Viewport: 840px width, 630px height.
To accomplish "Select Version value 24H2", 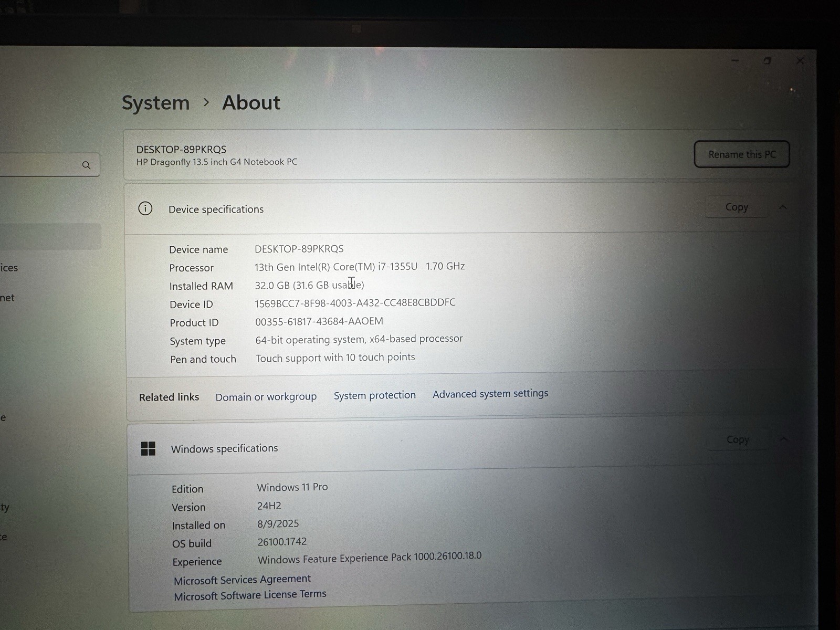I will coord(269,506).
